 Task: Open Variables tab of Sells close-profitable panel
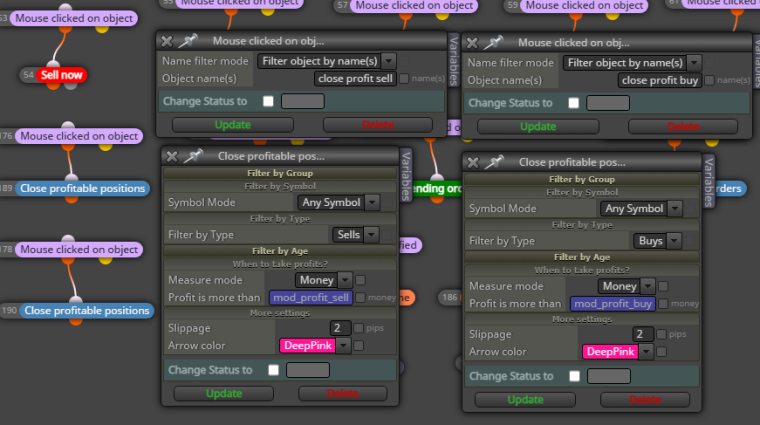406,175
